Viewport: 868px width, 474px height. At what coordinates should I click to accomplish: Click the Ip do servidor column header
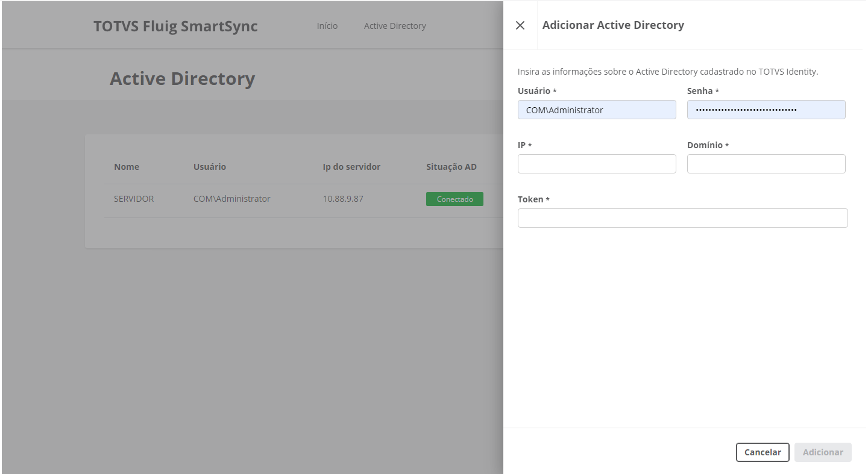click(351, 167)
